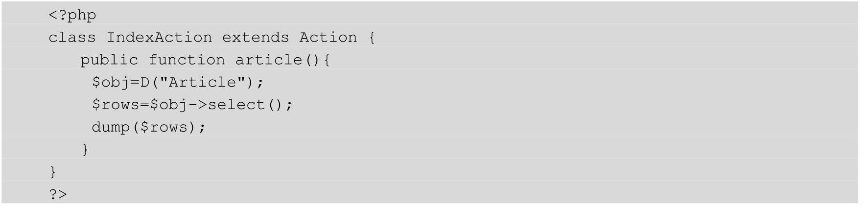The image size is (868, 206).
Task: Click $rows inside the dump call
Action: pos(164,127)
